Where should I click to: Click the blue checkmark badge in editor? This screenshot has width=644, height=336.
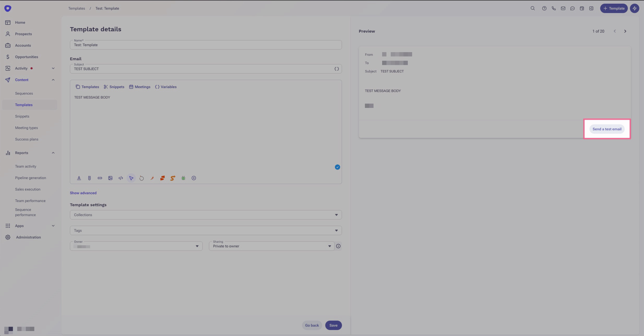coord(337,167)
